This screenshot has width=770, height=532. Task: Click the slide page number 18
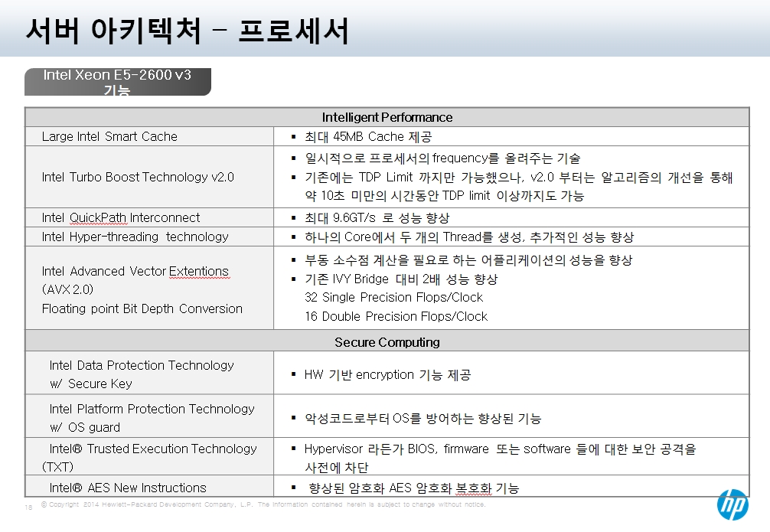click(x=28, y=508)
